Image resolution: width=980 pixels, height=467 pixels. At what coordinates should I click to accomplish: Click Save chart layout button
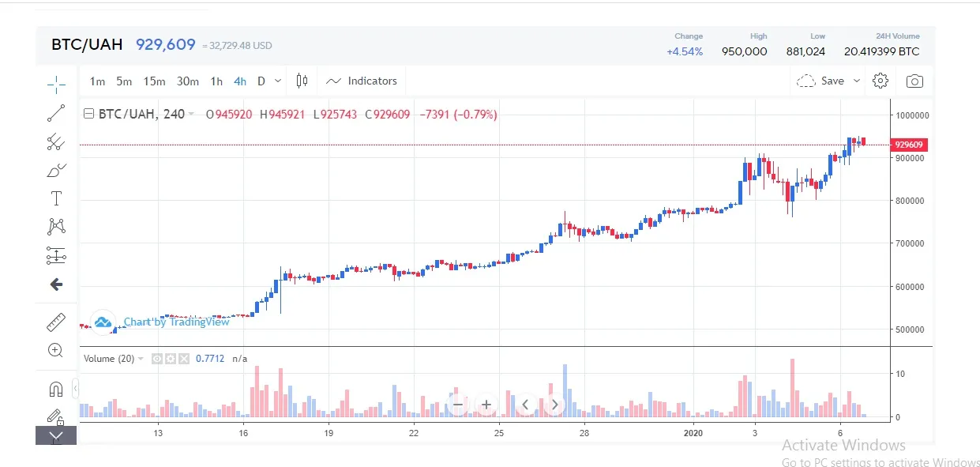point(821,81)
